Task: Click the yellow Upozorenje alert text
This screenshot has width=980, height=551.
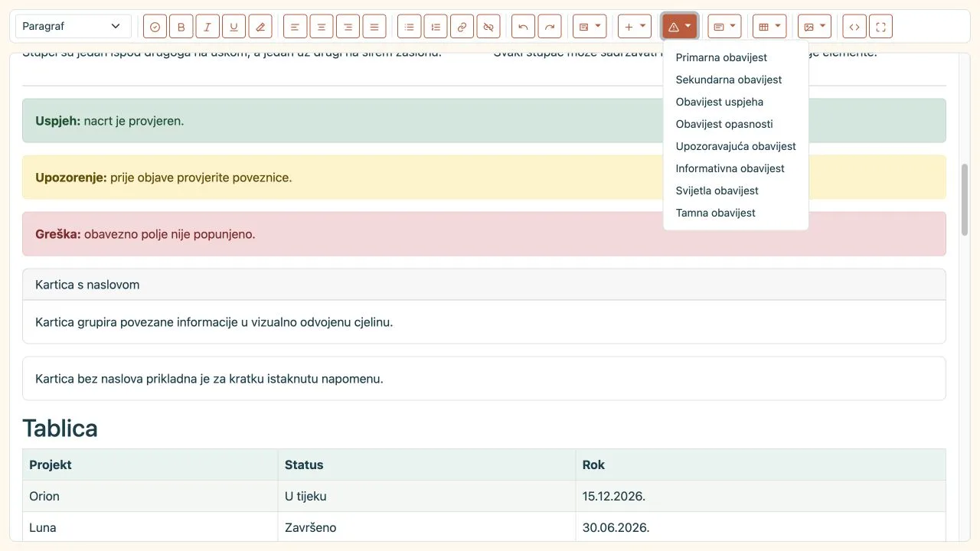Action: click(x=164, y=178)
